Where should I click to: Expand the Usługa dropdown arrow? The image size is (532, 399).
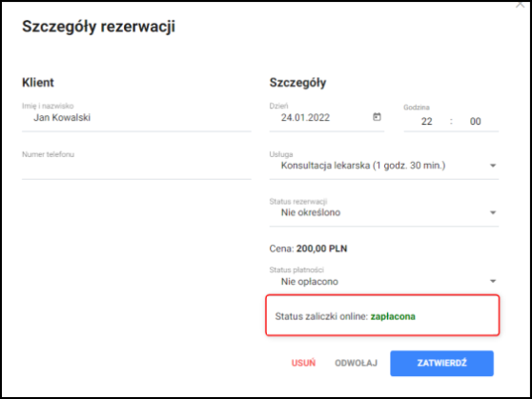(493, 166)
